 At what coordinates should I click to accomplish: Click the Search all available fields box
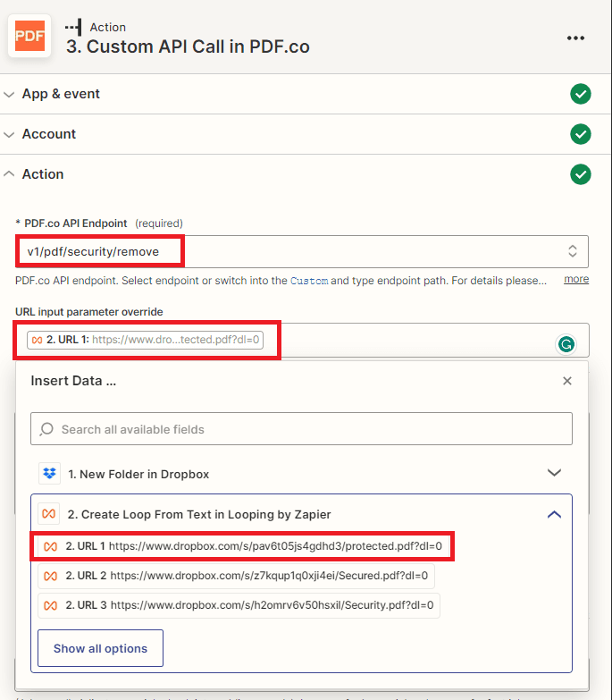(301, 429)
